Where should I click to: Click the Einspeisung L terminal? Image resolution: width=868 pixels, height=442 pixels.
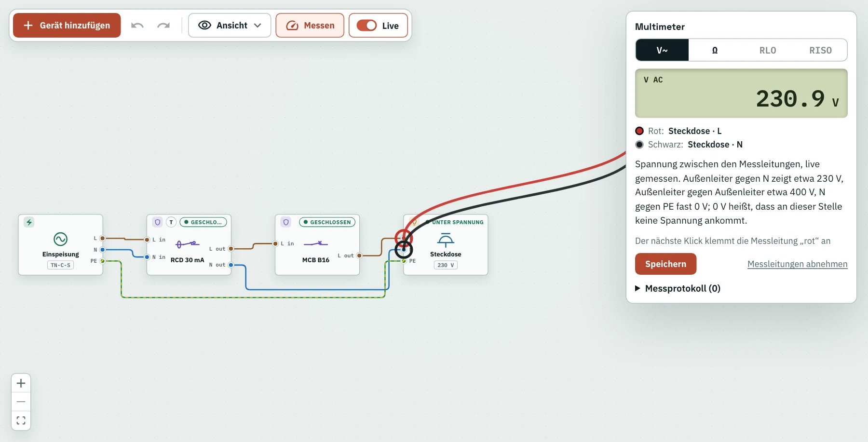point(103,238)
